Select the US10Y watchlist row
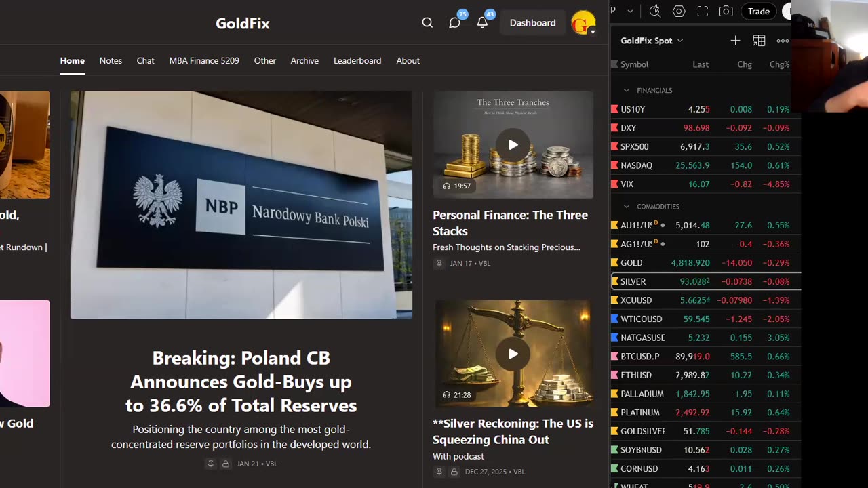This screenshot has height=488, width=868. click(x=705, y=109)
